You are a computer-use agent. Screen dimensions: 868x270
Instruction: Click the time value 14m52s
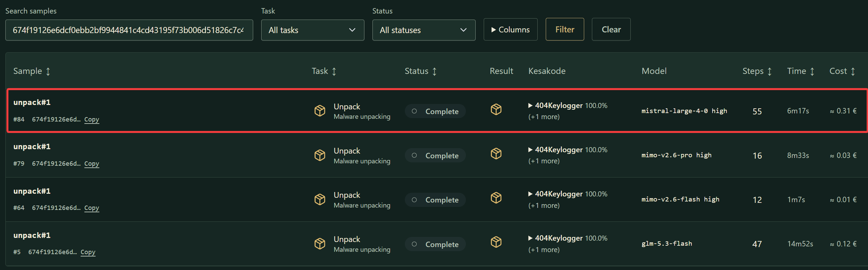coord(800,244)
